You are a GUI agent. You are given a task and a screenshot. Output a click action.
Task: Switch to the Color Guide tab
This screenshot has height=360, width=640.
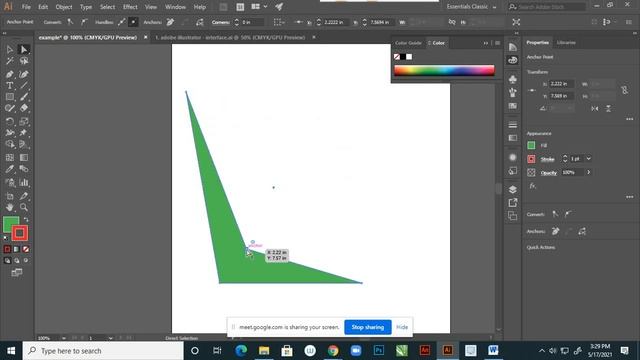[x=408, y=43]
